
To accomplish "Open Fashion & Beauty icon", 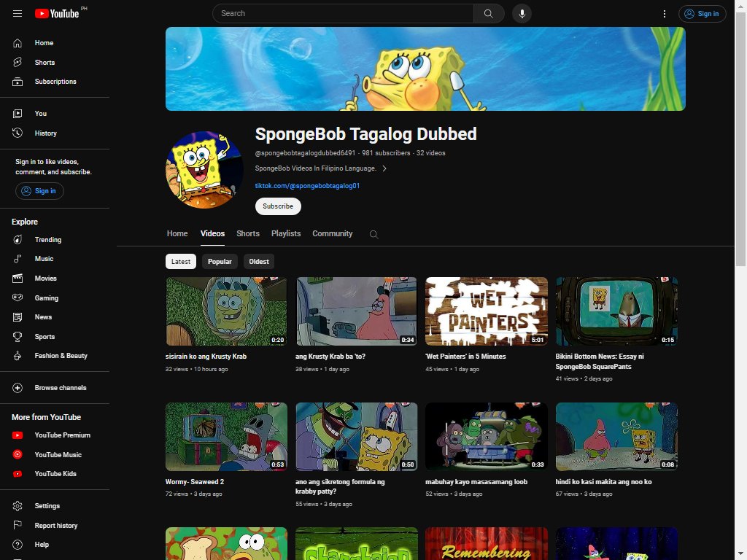I will [18, 356].
